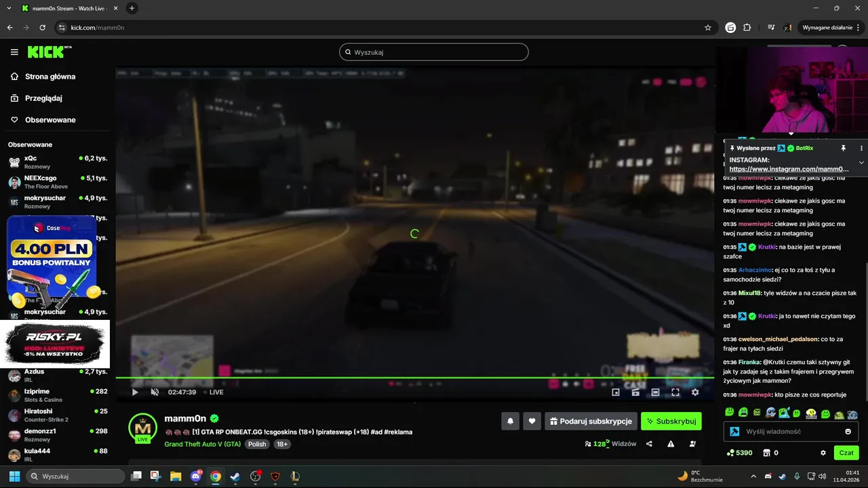
Task: Click the 18+ tag
Action: (282, 444)
